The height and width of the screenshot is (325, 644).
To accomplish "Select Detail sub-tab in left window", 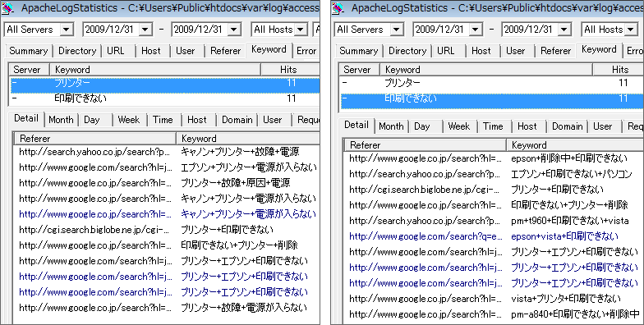I will (26, 118).
